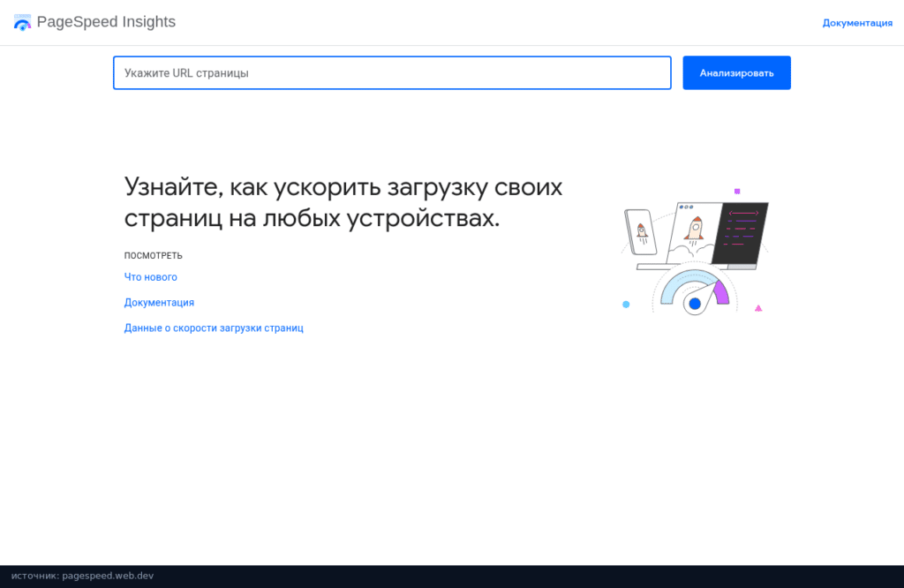Click the ПОСМОТРЕТЬ label text
The width and height of the screenshot is (904, 588).
coord(154,255)
